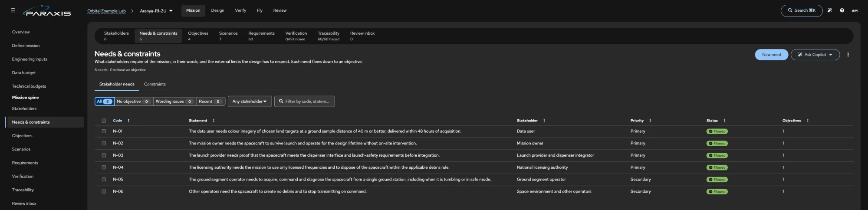
Task: Switch to the Mission top tab
Action: pos(193,10)
